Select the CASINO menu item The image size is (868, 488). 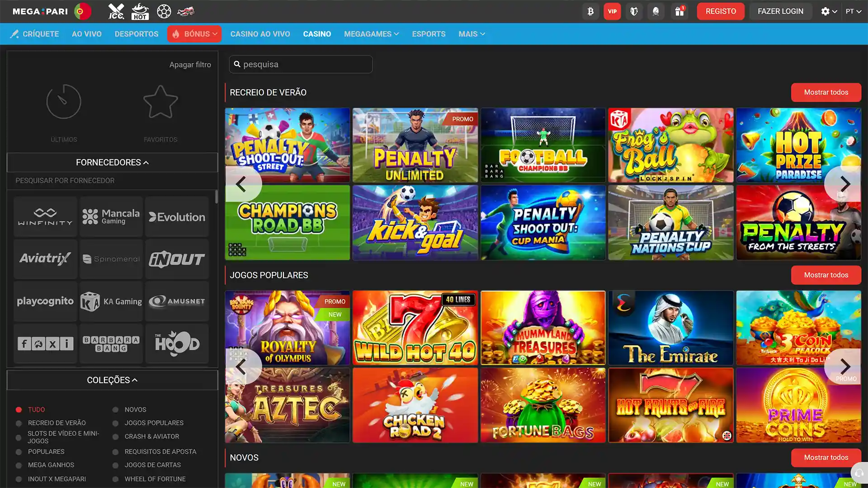[317, 34]
